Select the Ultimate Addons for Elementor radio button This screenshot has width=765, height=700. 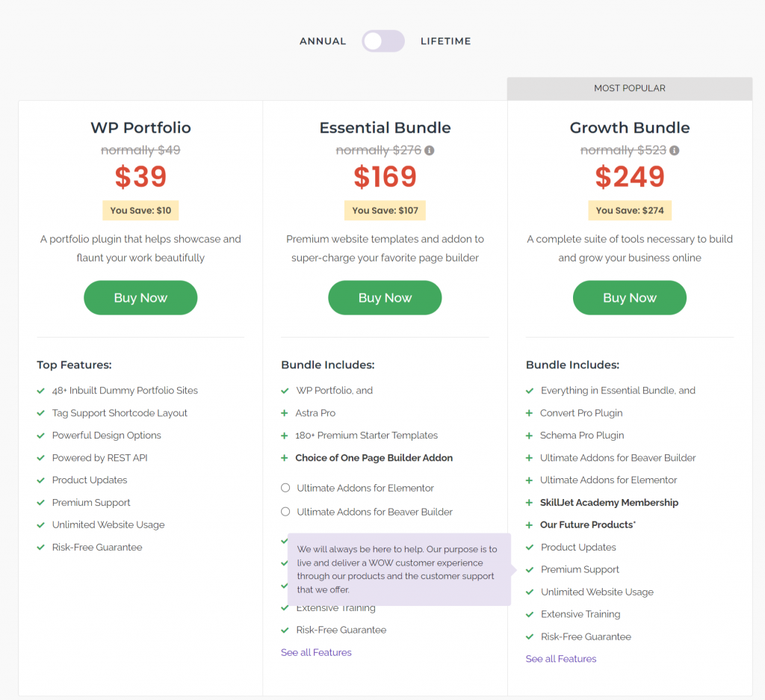click(285, 487)
